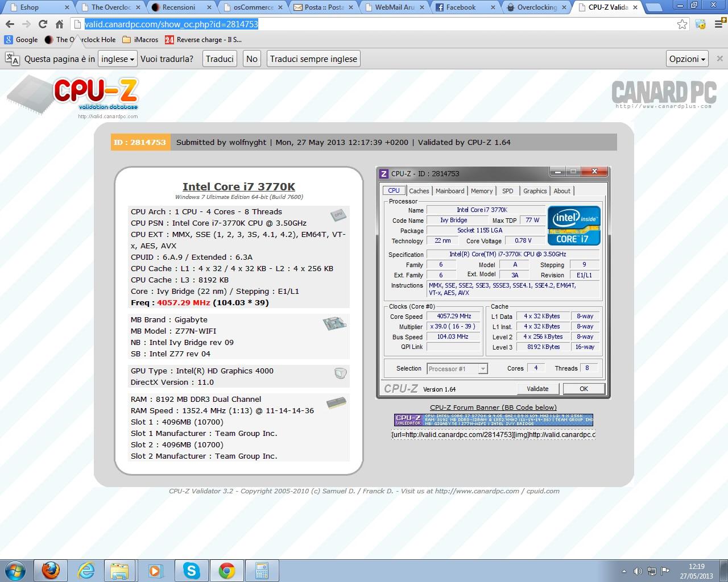728x582 pixels.
Task: Open Skype from the taskbar
Action: click(x=191, y=570)
